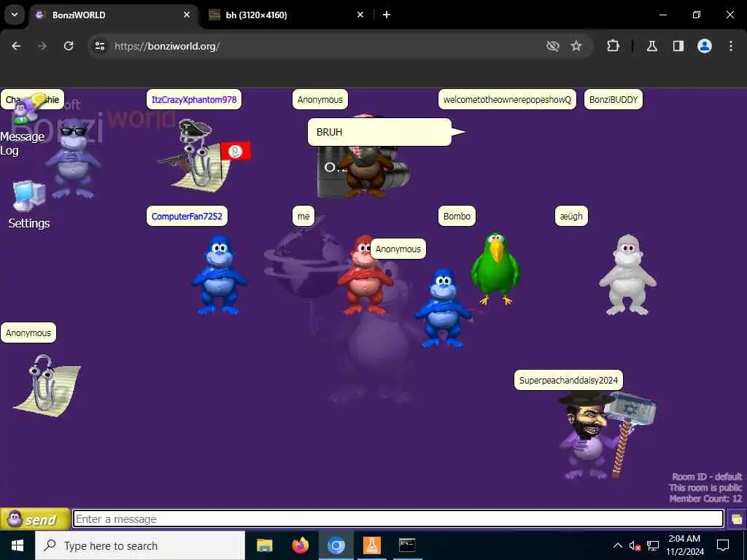This screenshot has height=560, width=747.
Task: Focus the Enter a message field
Action: pos(398,519)
